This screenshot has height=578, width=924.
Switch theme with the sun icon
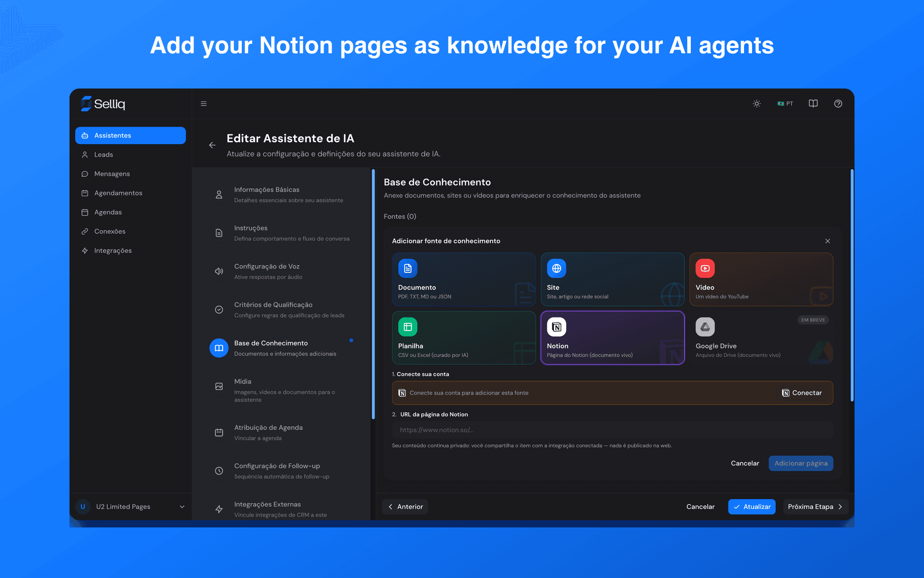pyautogui.click(x=757, y=104)
